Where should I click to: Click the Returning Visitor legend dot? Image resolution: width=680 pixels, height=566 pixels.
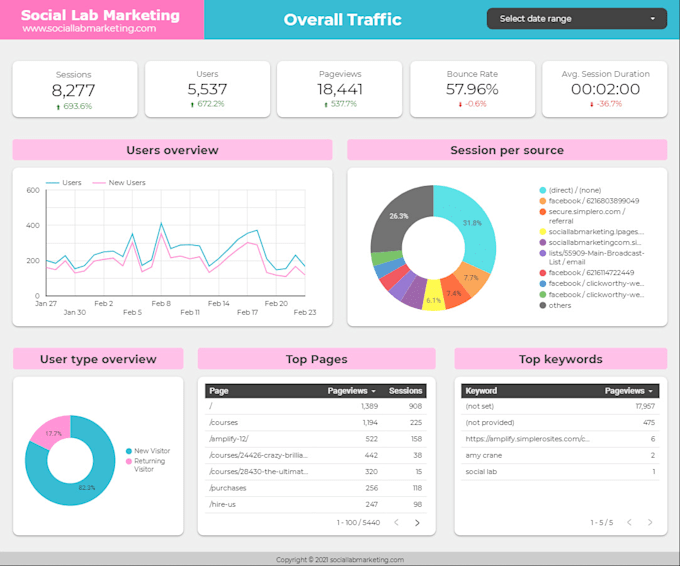129,461
